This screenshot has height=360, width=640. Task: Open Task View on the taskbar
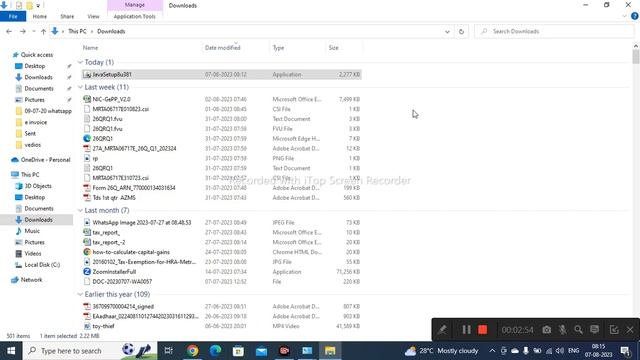point(169,351)
